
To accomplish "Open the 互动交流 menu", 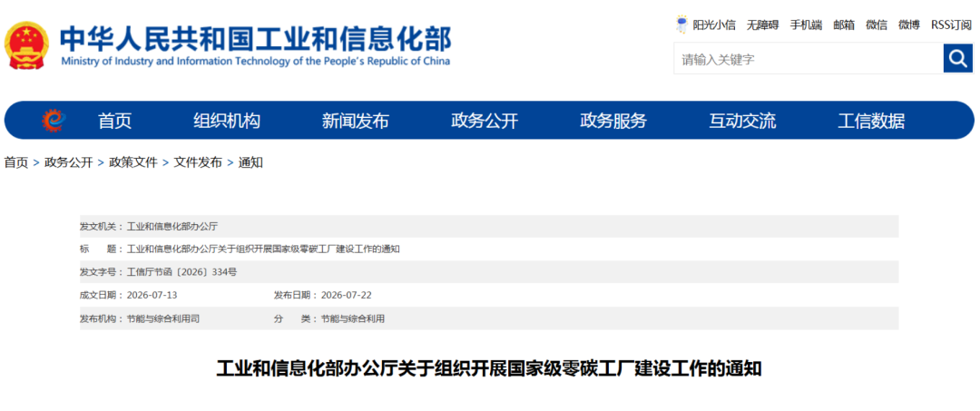I will (x=742, y=121).
